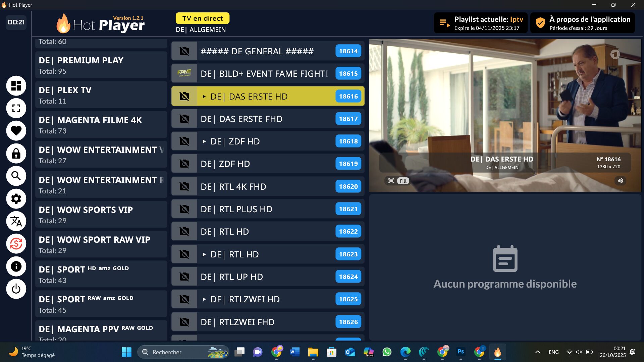View app information via the info icon
Image resolution: width=644 pixels, height=362 pixels.
[16, 266]
